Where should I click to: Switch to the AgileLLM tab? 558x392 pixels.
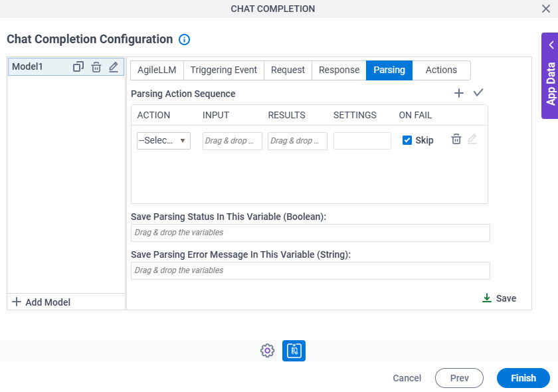pos(157,70)
